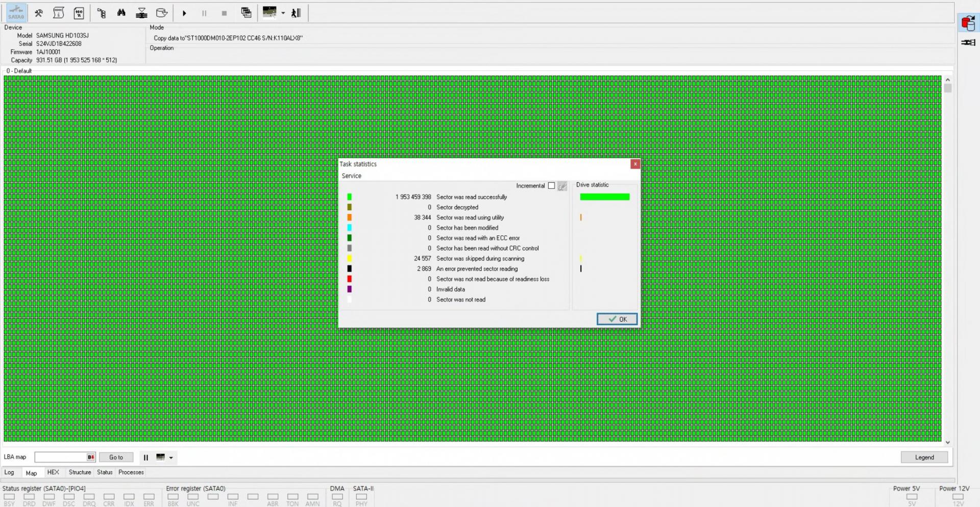Click the UNC error register indicator
This screenshot has height=507, width=980.
click(193, 496)
